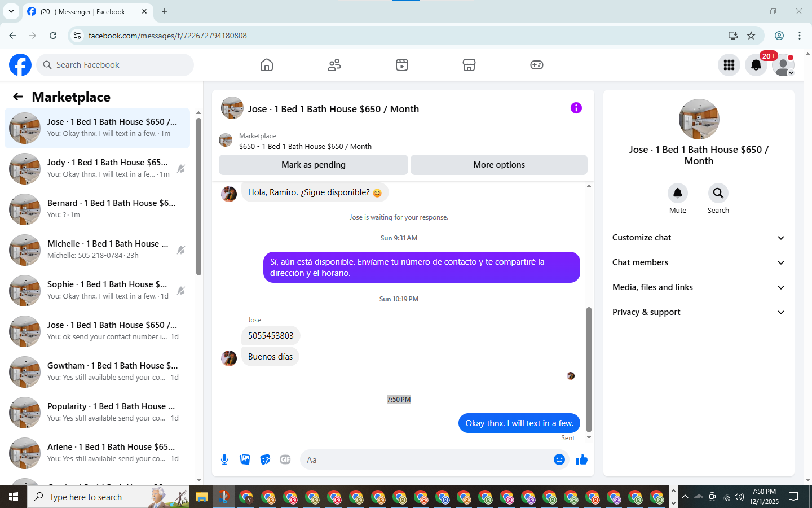This screenshot has width=812, height=508.
Task: Attach a file using the photo icon
Action: 245,459
